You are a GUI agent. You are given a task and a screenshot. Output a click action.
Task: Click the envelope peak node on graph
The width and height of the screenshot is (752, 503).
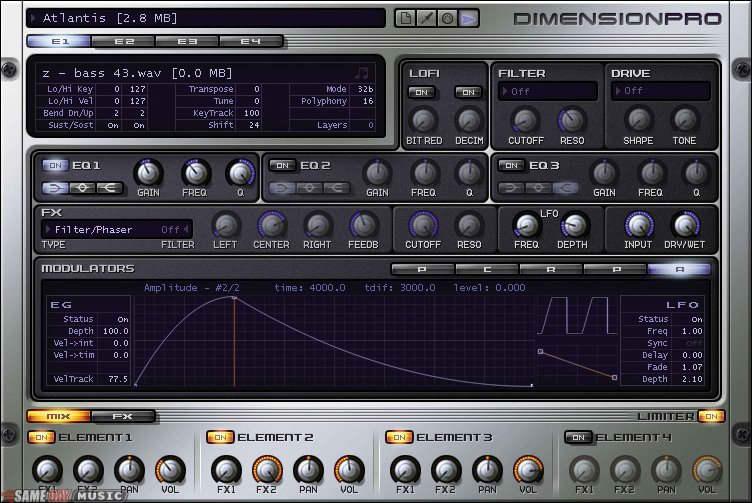234,298
